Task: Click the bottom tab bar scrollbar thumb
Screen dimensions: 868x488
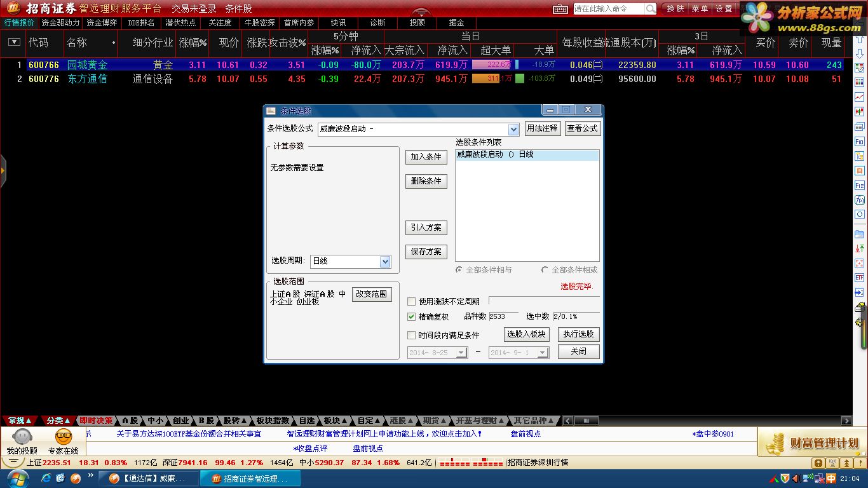Action: (588, 421)
